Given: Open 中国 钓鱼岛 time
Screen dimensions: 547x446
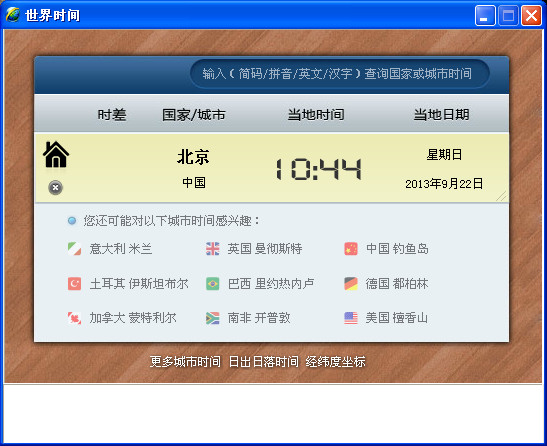Looking at the screenshot, I should [x=397, y=249].
